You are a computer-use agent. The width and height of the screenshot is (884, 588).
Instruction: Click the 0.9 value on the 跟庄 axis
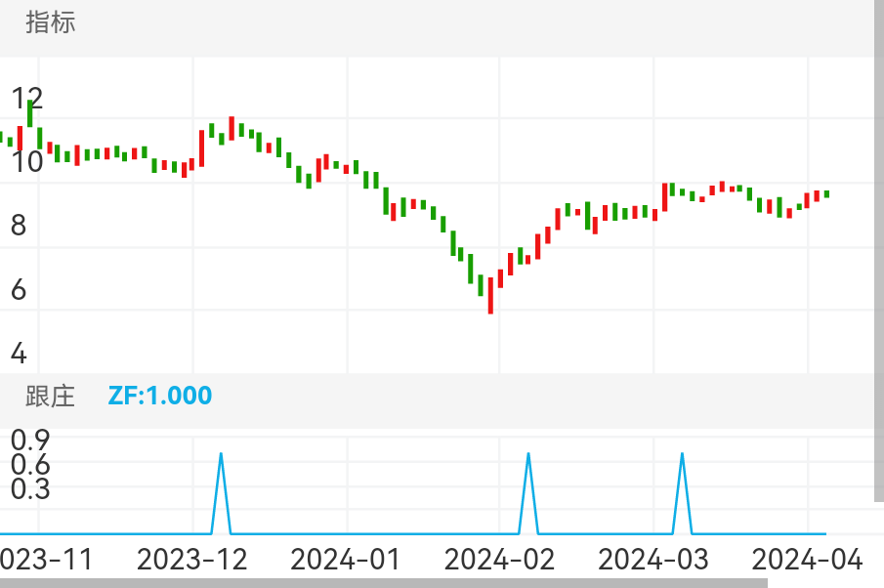point(30,440)
